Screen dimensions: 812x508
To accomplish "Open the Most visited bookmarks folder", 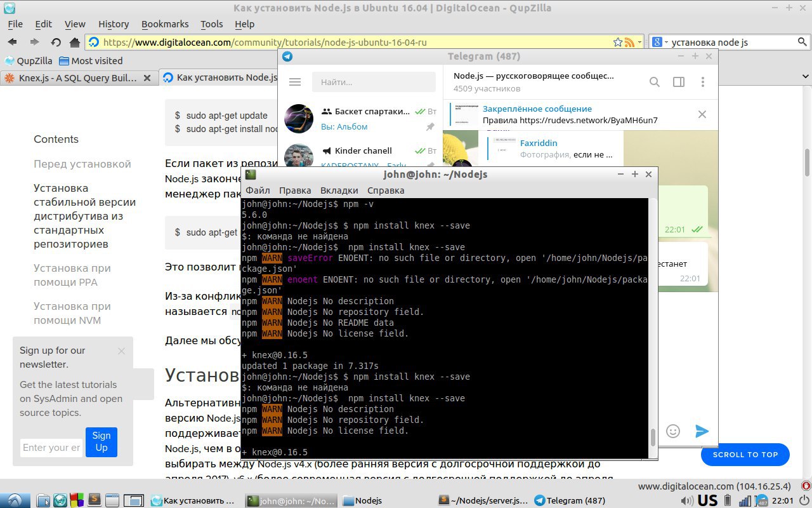I will [90, 61].
